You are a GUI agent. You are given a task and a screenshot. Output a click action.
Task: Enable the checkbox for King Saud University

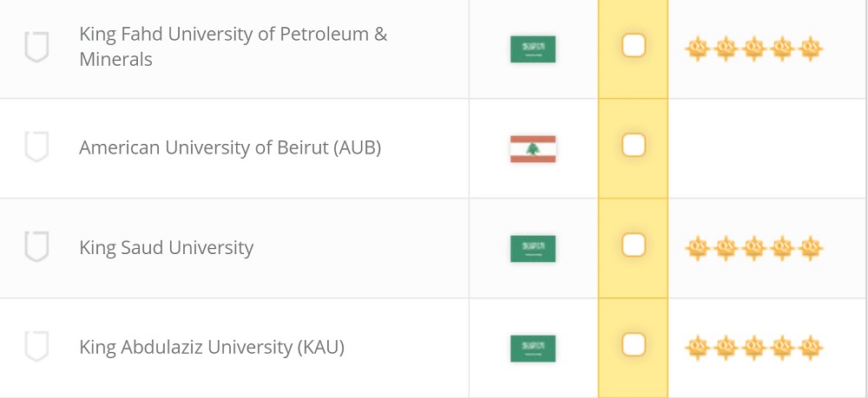pos(634,245)
